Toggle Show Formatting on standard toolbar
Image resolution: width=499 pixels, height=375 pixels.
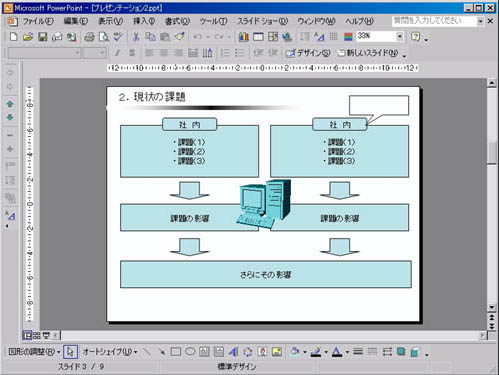(x=319, y=37)
